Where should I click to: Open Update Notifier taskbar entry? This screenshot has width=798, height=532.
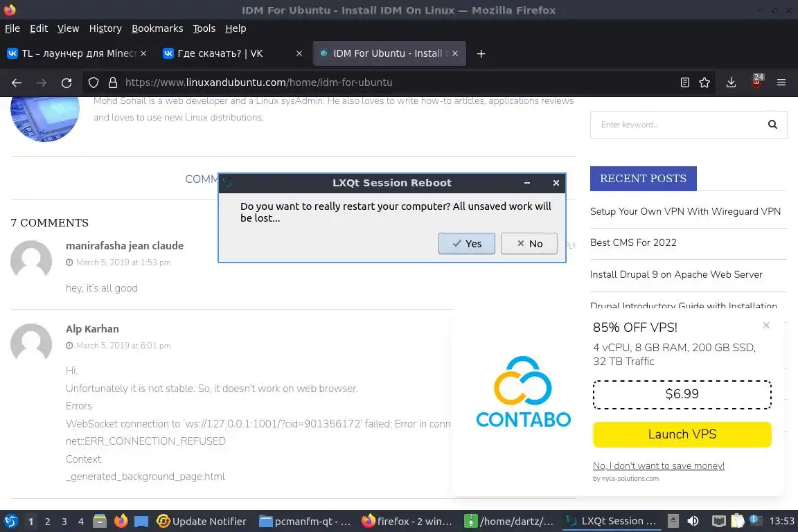(x=202, y=521)
